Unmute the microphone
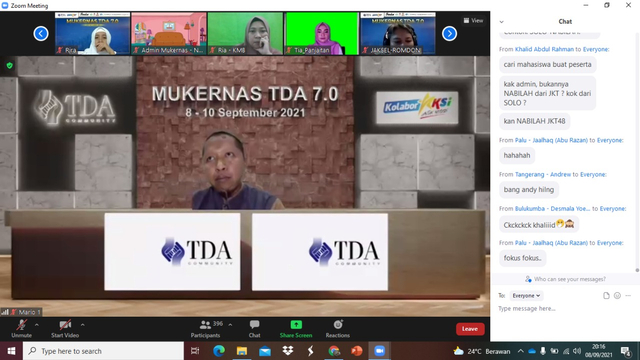The image size is (640, 360). [21, 329]
